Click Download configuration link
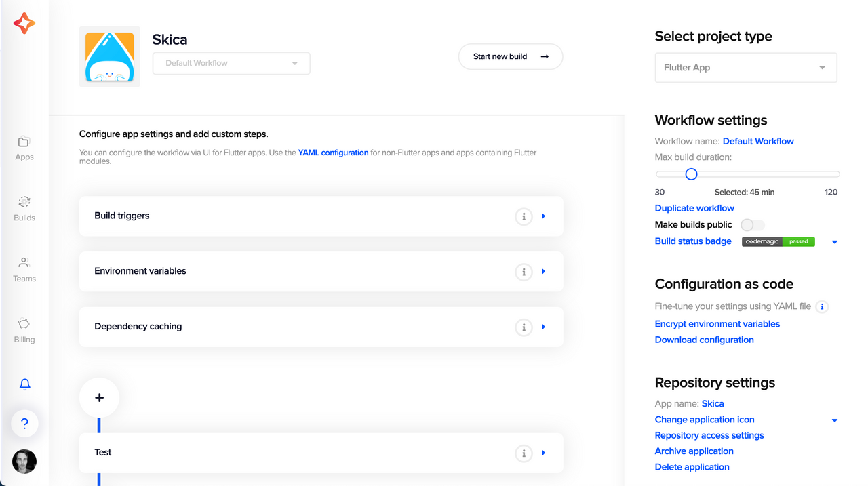The image size is (868, 486). click(704, 340)
